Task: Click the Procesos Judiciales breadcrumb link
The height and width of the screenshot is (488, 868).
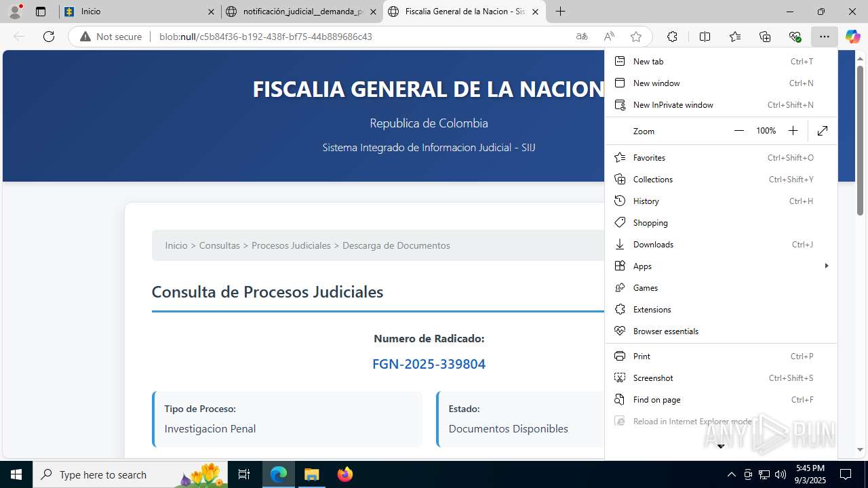Action: tap(291, 245)
